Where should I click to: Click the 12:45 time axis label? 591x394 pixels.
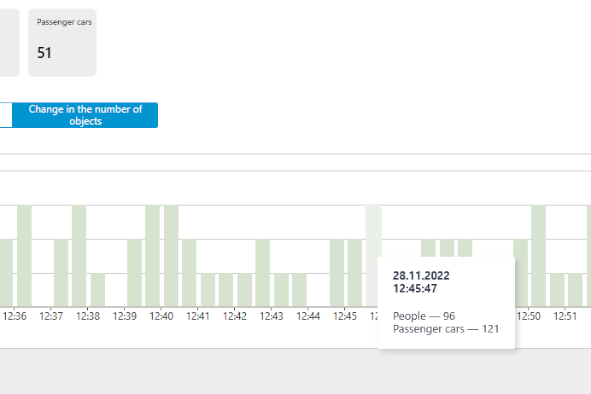pos(345,316)
